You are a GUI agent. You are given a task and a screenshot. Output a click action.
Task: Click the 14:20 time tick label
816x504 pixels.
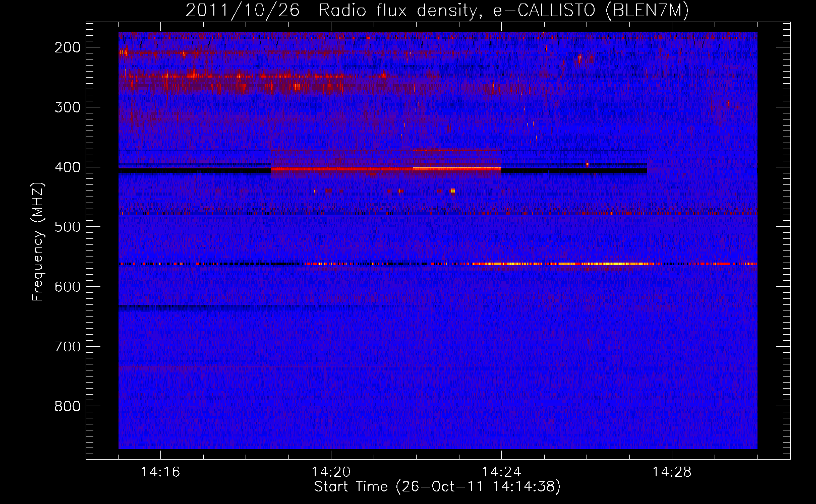tap(331, 472)
